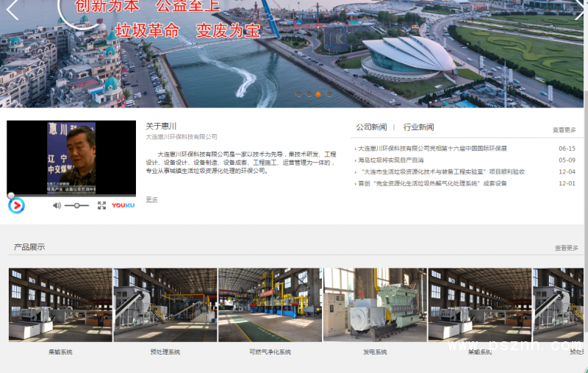Switch to 行业新闻 tab

click(418, 127)
